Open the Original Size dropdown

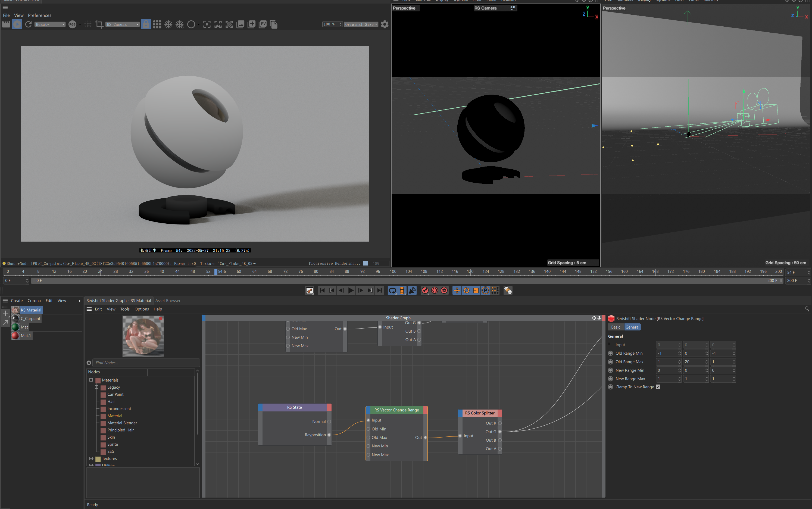click(361, 24)
